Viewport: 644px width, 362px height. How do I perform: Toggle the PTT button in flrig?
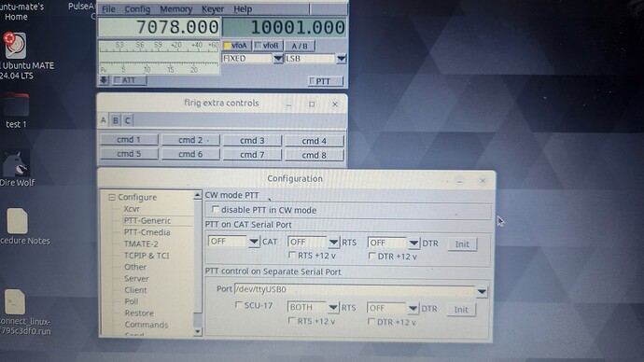326,81
